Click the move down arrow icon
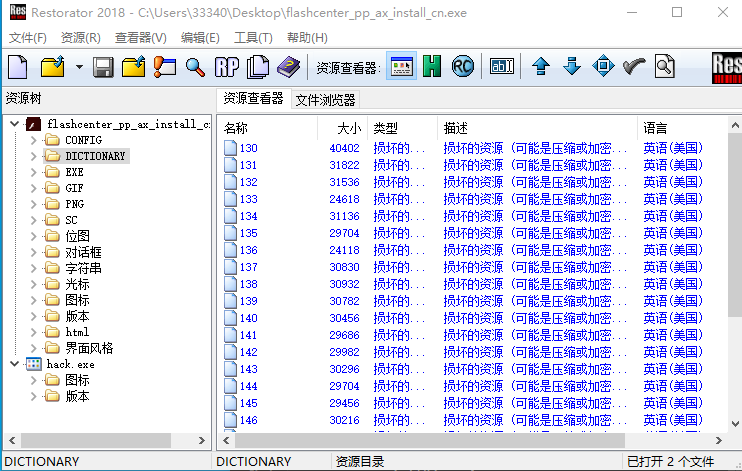 point(572,66)
